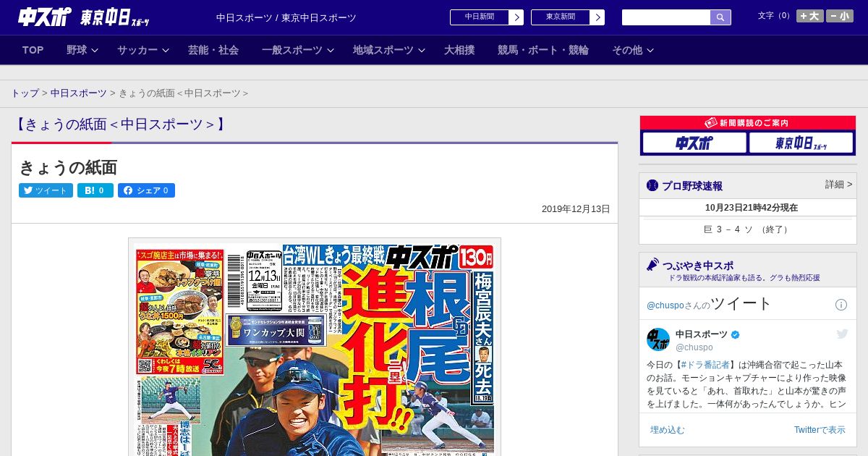
Task: Open the 東京新聞 link button
Action: click(x=561, y=17)
